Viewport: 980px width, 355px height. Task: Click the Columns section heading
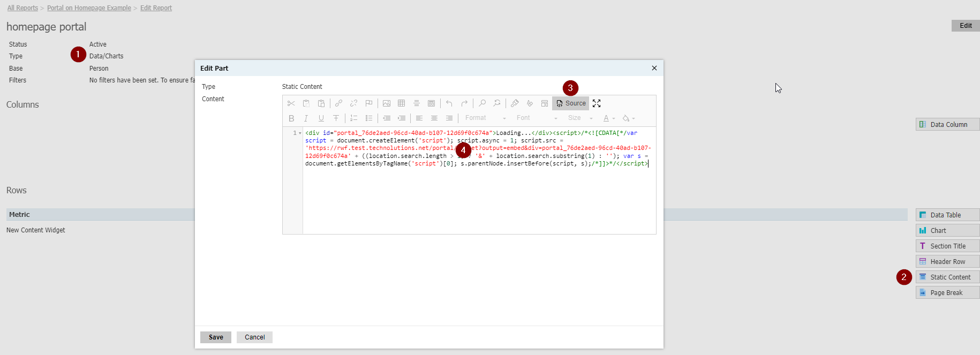(22, 105)
